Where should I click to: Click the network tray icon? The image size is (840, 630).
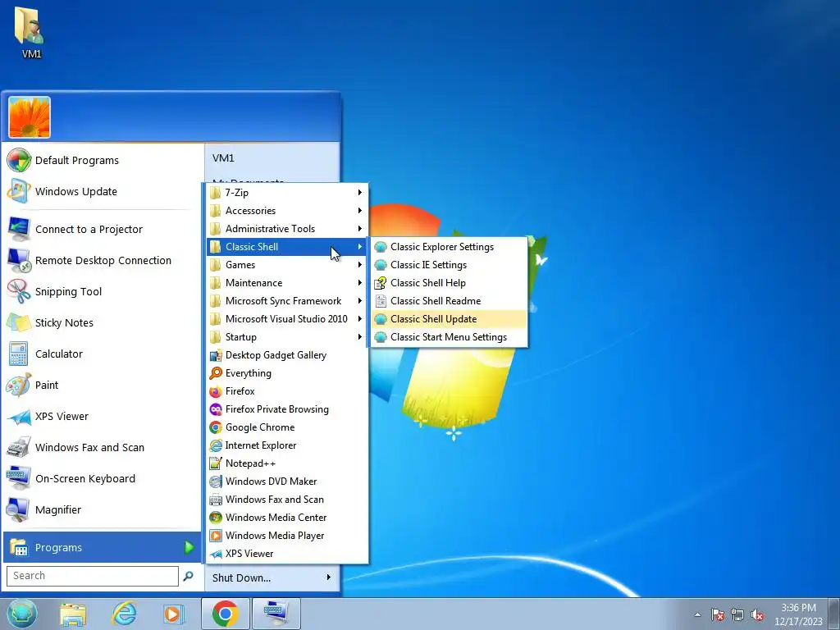pyautogui.click(x=737, y=614)
